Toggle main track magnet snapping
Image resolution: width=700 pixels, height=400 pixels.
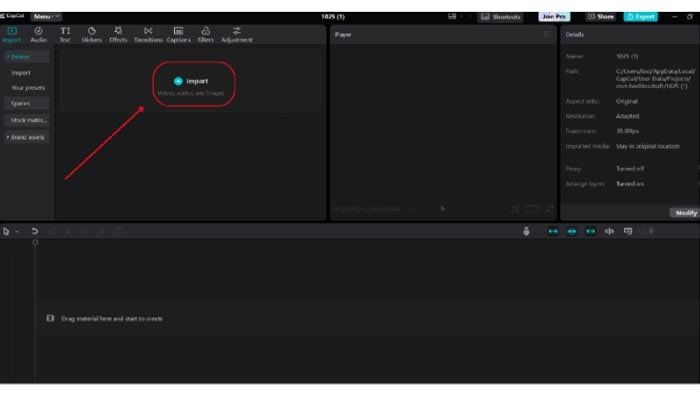point(553,231)
